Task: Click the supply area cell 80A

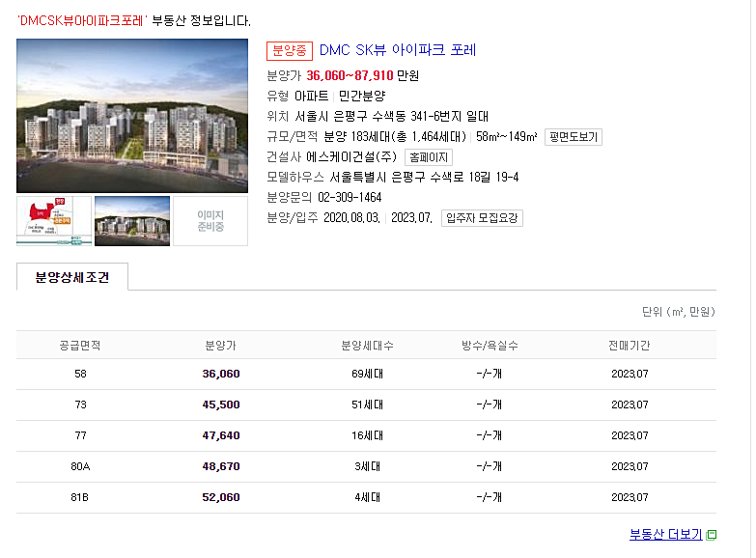Action: (x=80, y=466)
